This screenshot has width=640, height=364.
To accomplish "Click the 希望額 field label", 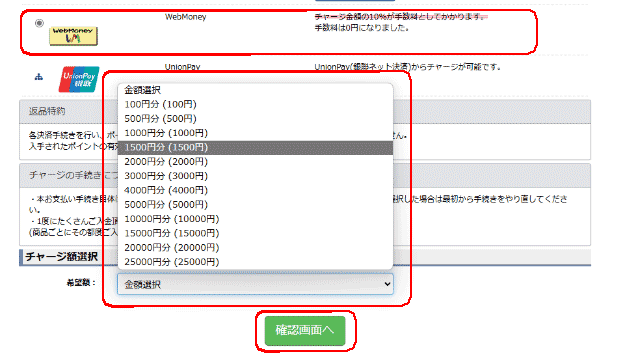I will [x=81, y=283].
